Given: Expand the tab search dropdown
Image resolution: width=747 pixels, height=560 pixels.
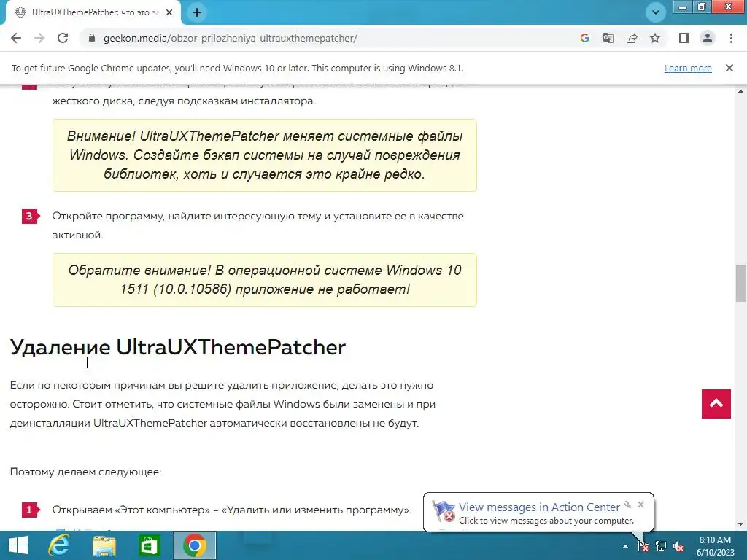Looking at the screenshot, I should point(656,12).
